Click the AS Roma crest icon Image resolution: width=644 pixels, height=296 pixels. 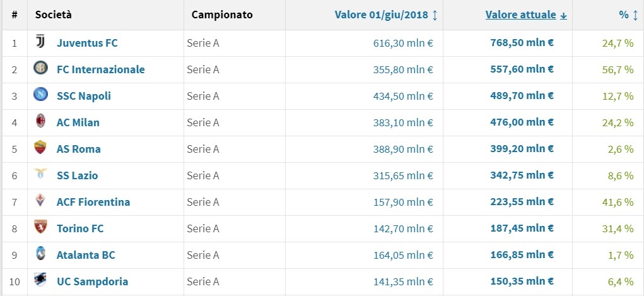point(41,149)
